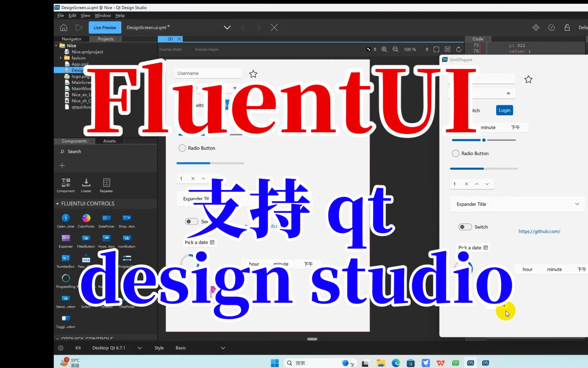
Task: Increase NumberBox value in Qml2Puppet preview
Action: 477,184
